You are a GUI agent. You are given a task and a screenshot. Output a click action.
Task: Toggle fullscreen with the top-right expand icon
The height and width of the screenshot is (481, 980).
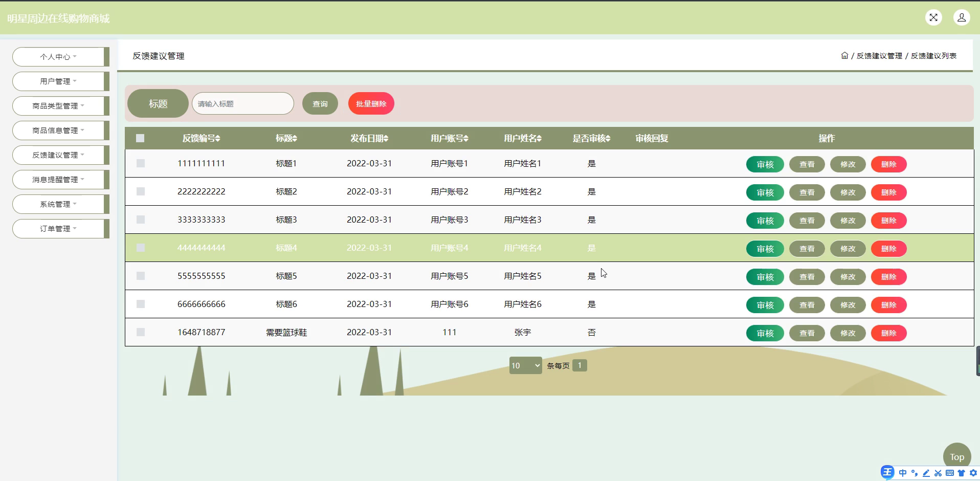(933, 17)
